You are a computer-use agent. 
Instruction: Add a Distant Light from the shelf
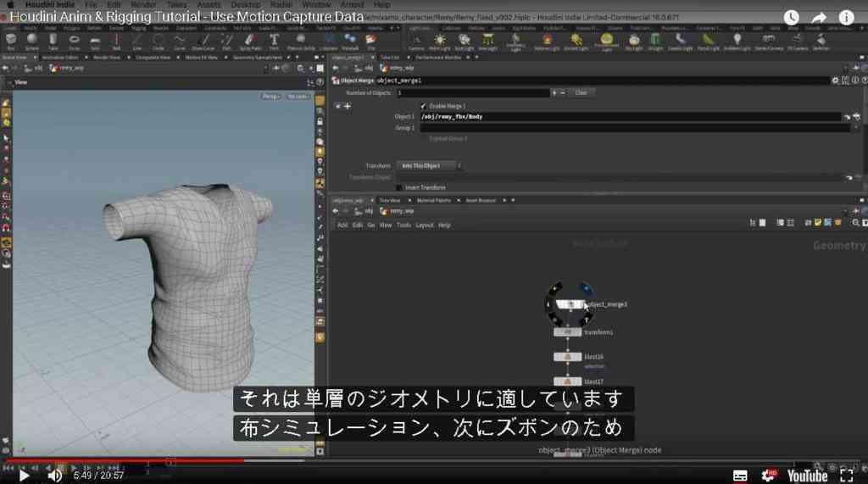(576, 42)
